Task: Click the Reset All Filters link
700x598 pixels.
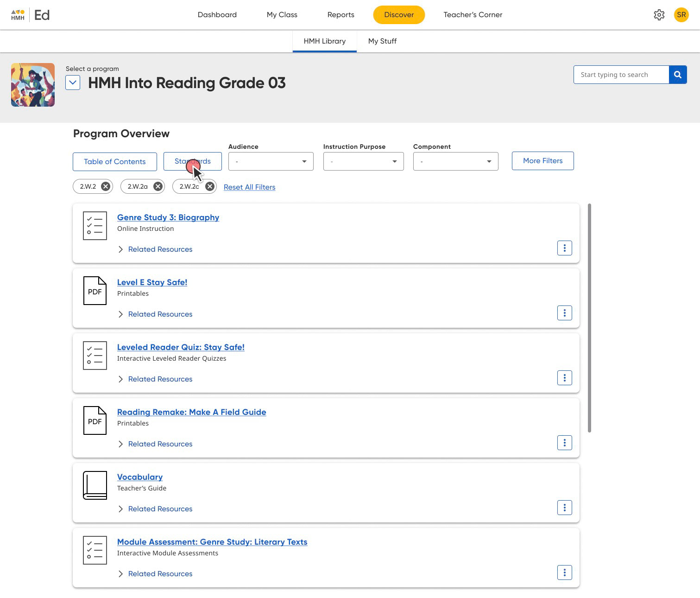Action: point(249,187)
